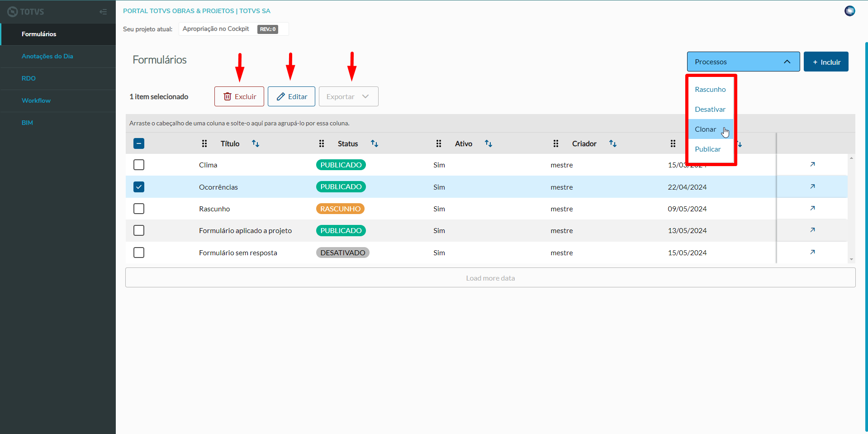The width and height of the screenshot is (868, 434).
Task: Open Workflow in the sidebar
Action: coord(58,100)
